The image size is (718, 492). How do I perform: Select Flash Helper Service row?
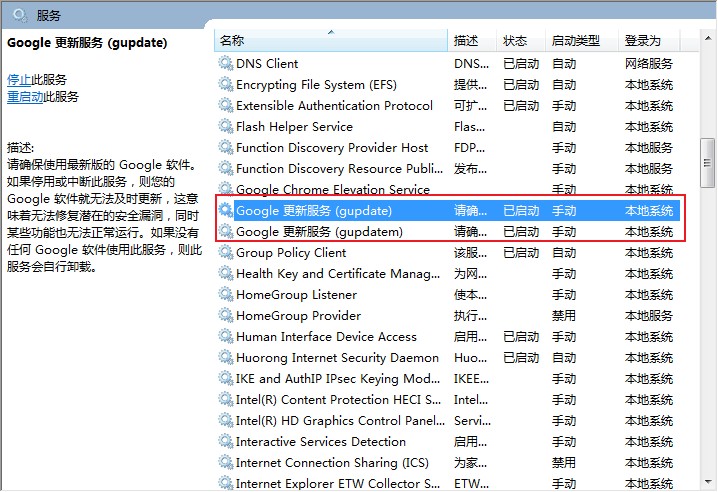(x=449, y=127)
